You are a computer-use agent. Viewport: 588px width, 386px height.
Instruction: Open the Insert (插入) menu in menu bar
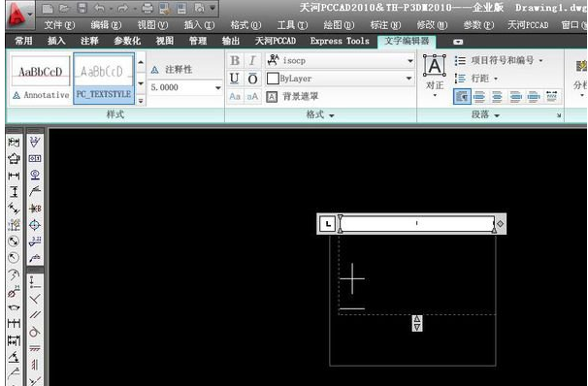[x=199, y=25]
